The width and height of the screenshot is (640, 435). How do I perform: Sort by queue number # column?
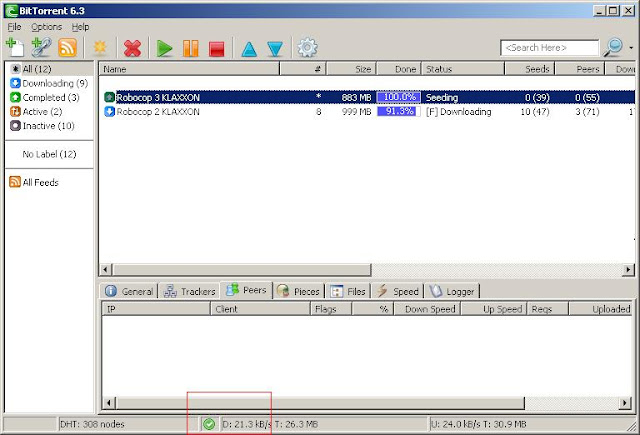pyautogui.click(x=302, y=69)
